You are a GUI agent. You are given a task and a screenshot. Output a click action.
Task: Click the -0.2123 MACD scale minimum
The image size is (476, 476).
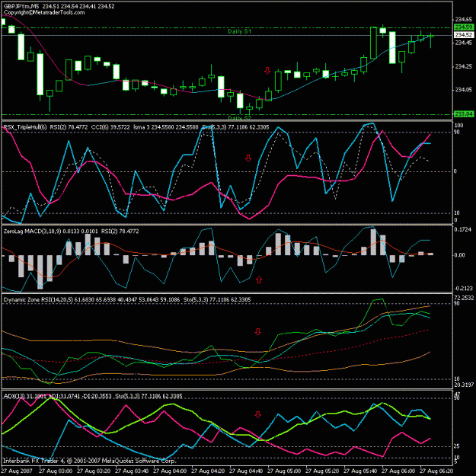pyautogui.click(x=464, y=289)
